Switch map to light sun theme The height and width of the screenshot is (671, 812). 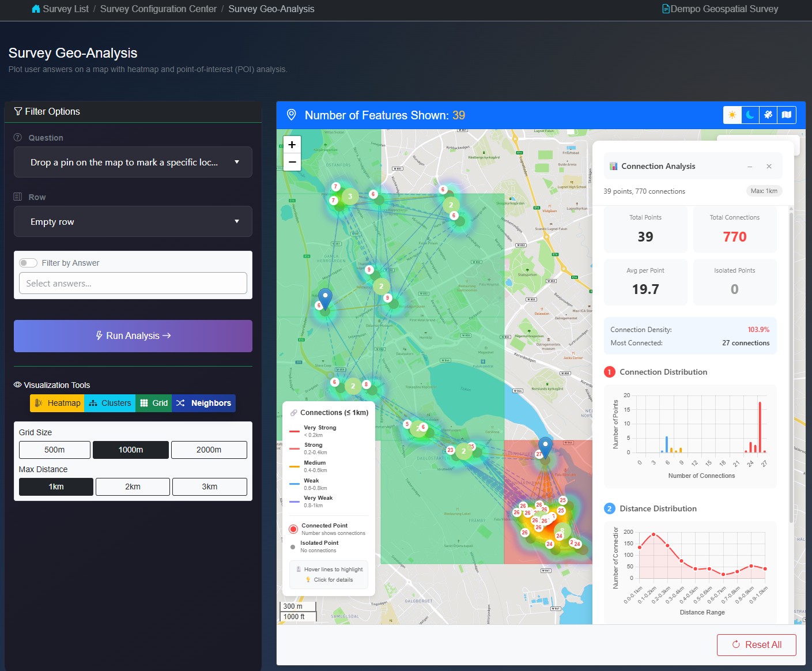[732, 115]
